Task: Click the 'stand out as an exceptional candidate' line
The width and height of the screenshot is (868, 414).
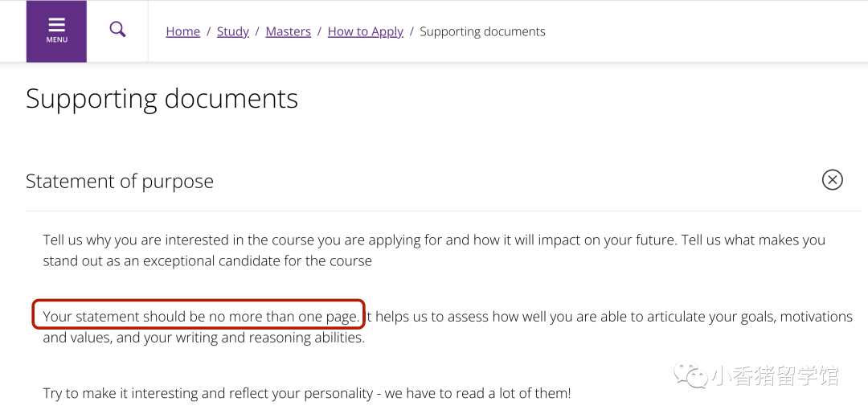Action: coord(207,260)
